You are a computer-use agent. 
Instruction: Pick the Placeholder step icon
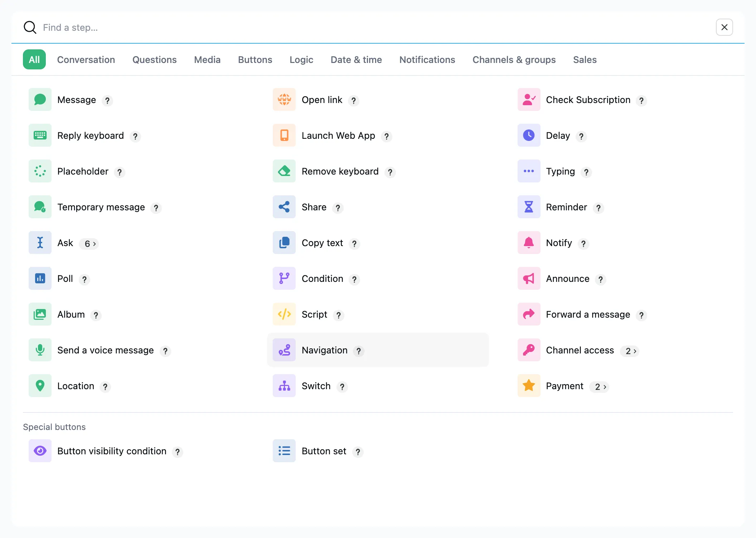click(x=40, y=171)
